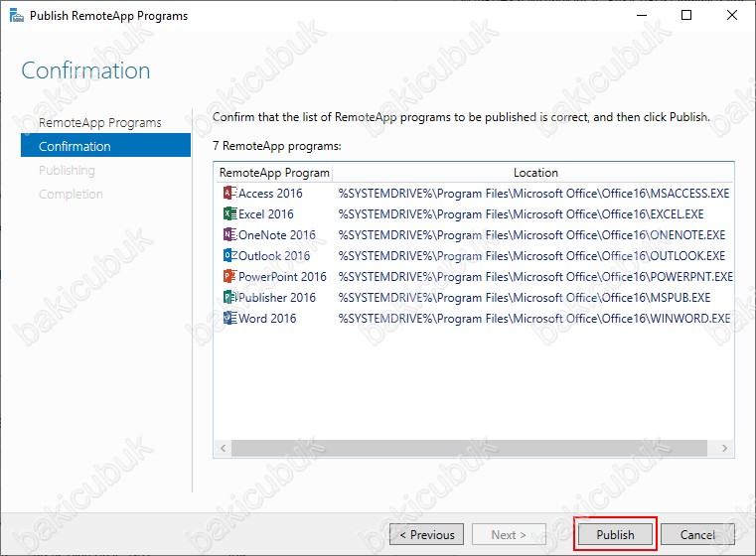Sort by the RemoteApp Program column header

tap(274, 173)
